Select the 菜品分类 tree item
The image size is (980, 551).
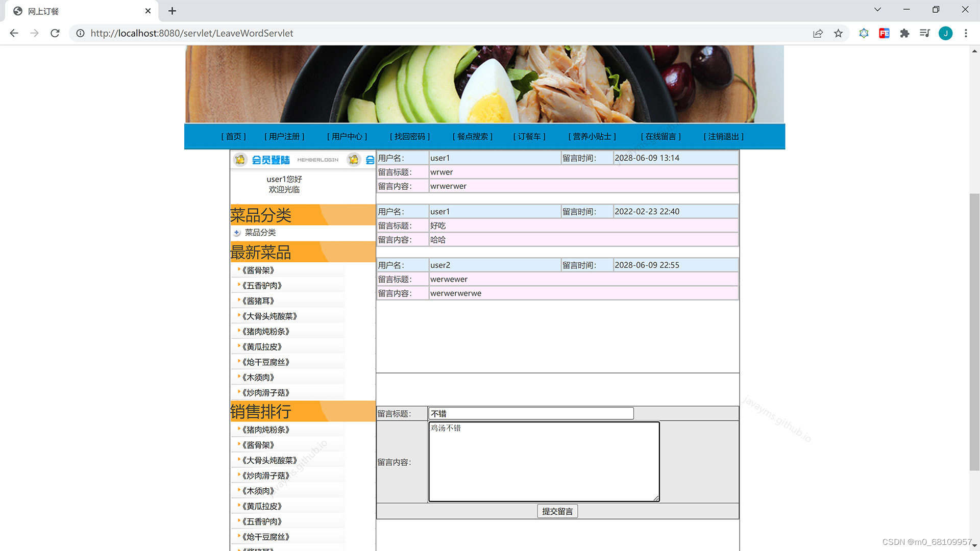coord(260,233)
